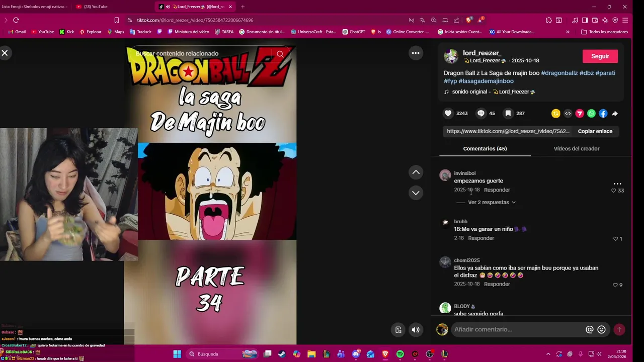Like bruhh's comment heart
The width and height of the screenshot is (644, 362).
tap(615, 239)
